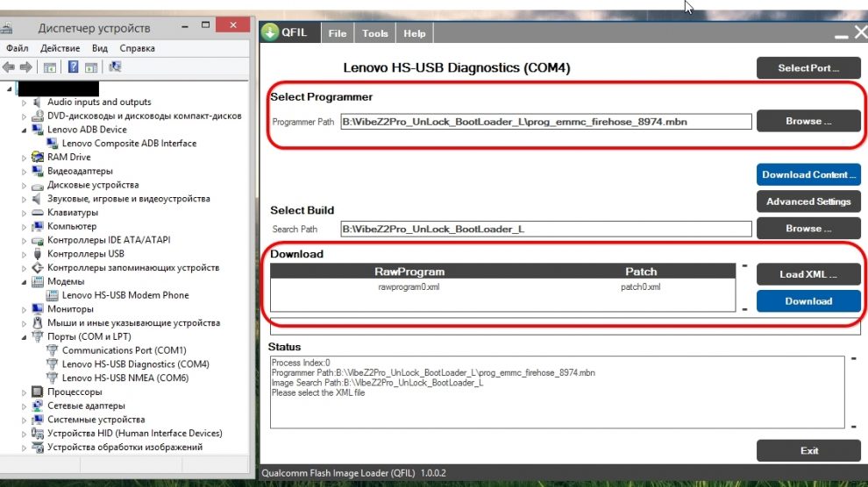Click the Back arrow in Device Manager toolbar
The width and height of the screenshot is (868, 487).
9,67
